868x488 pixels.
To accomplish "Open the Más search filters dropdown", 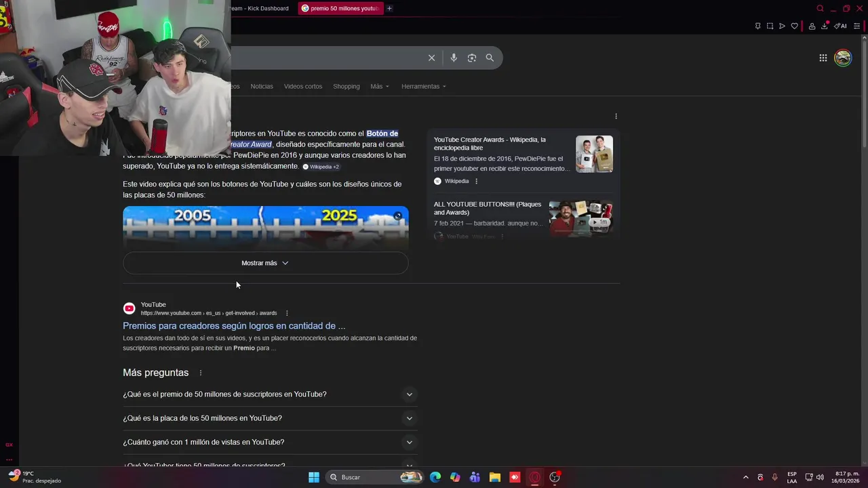I will coord(380,86).
